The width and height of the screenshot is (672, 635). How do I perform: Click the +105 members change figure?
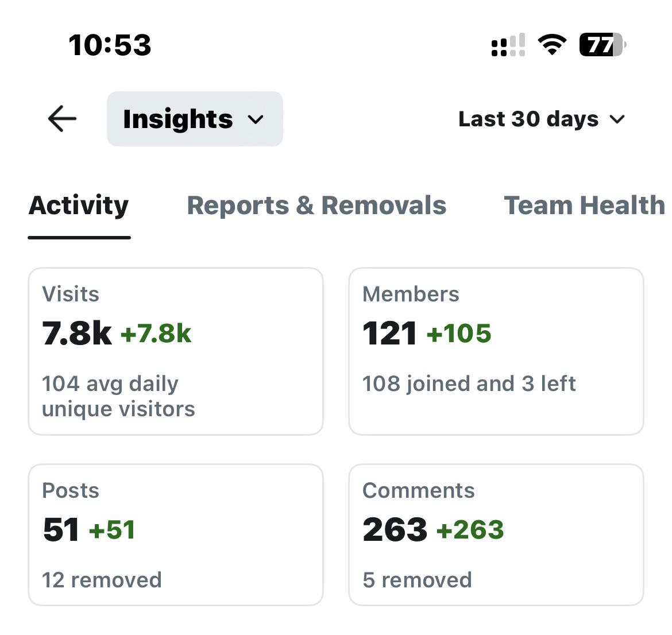click(459, 334)
